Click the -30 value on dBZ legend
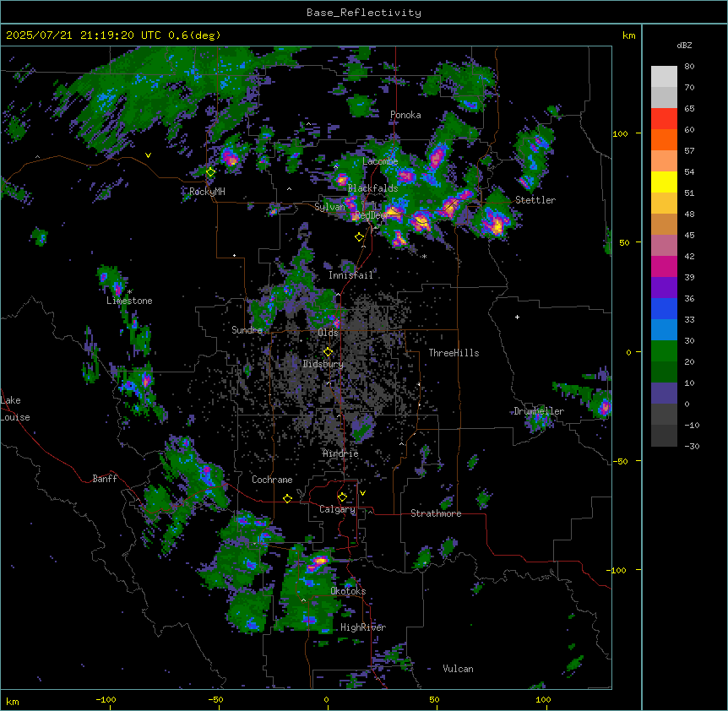 point(692,447)
